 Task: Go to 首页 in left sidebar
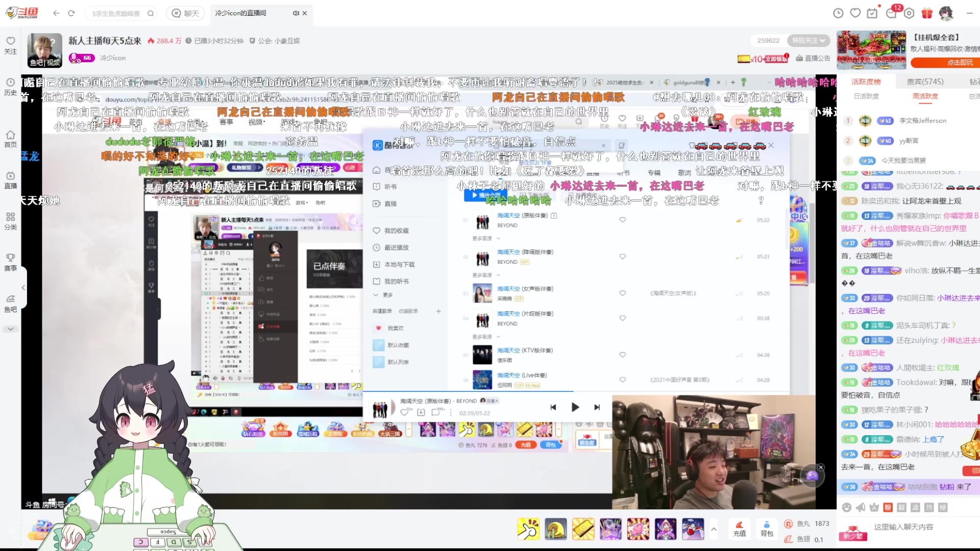(x=10, y=139)
